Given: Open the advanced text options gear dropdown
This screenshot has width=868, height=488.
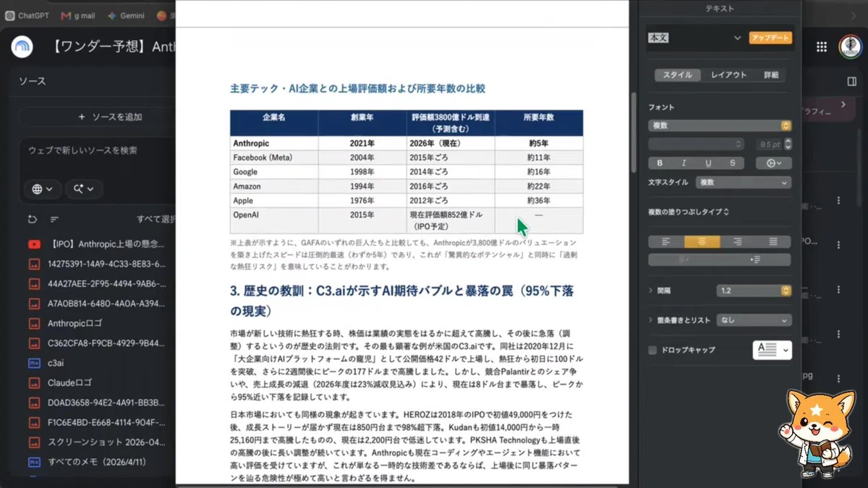Looking at the screenshot, I should click(774, 163).
